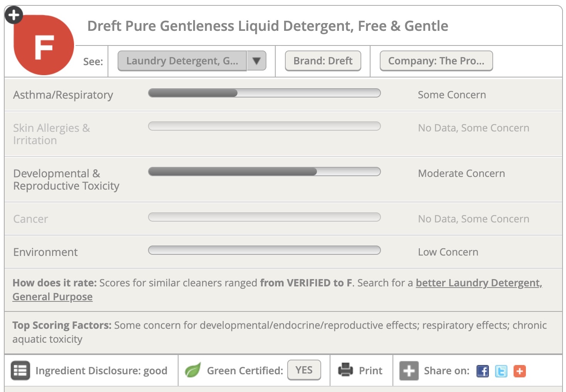Click the green leaf certification icon

(x=193, y=370)
